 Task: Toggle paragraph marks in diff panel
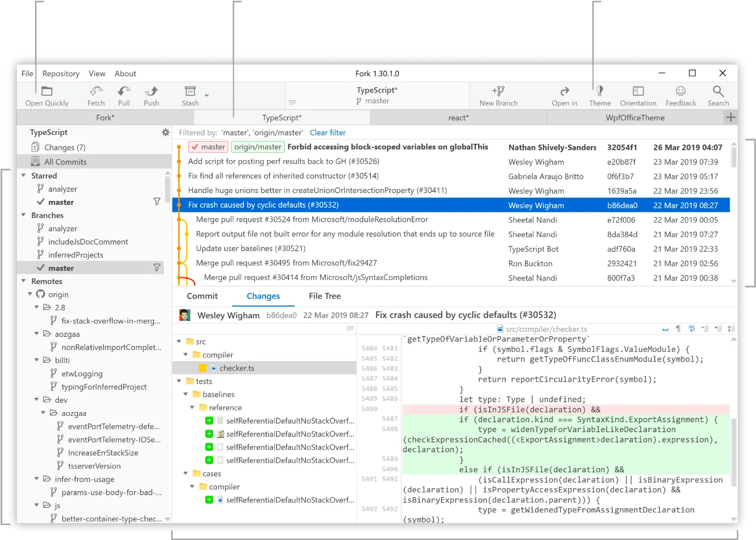[678, 329]
